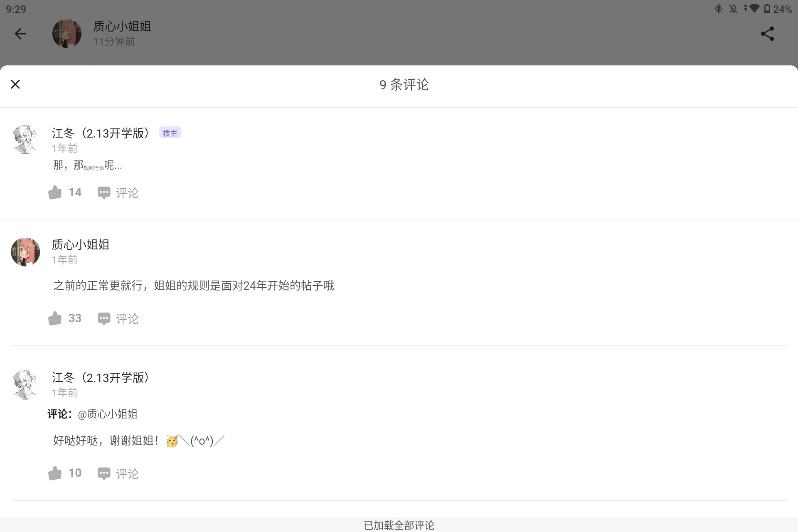The image size is (798, 532).
Task: Select the 9 条评论 title
Action: click(404, 85)
